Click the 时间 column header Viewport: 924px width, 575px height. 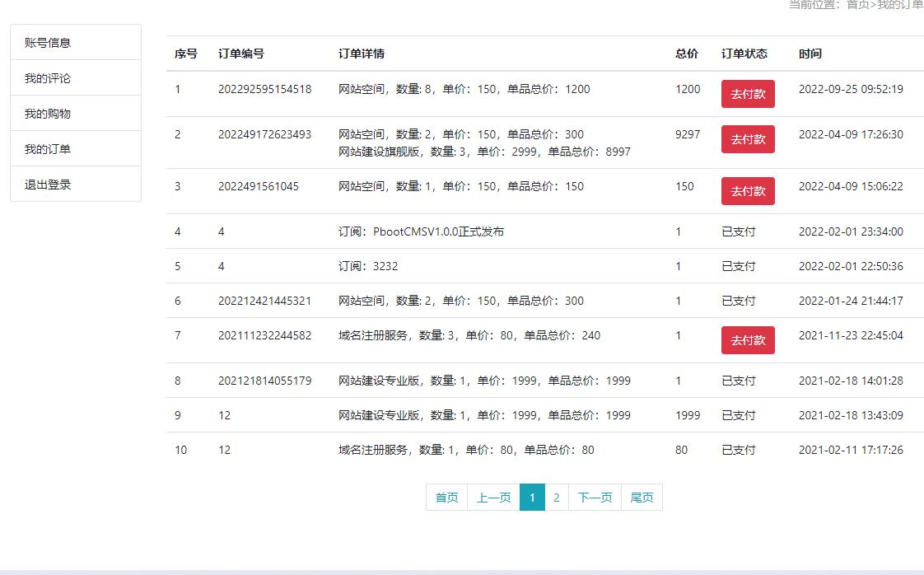[x=810, y=54]
